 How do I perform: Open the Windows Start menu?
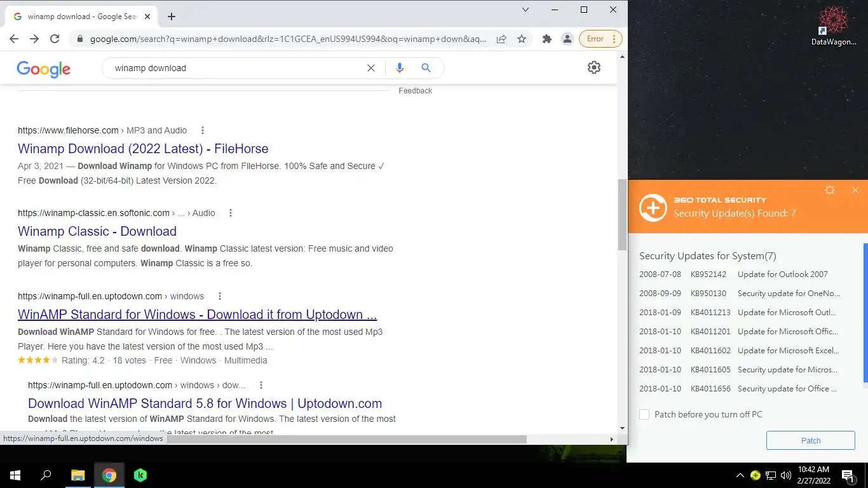(x=15, y=475)
